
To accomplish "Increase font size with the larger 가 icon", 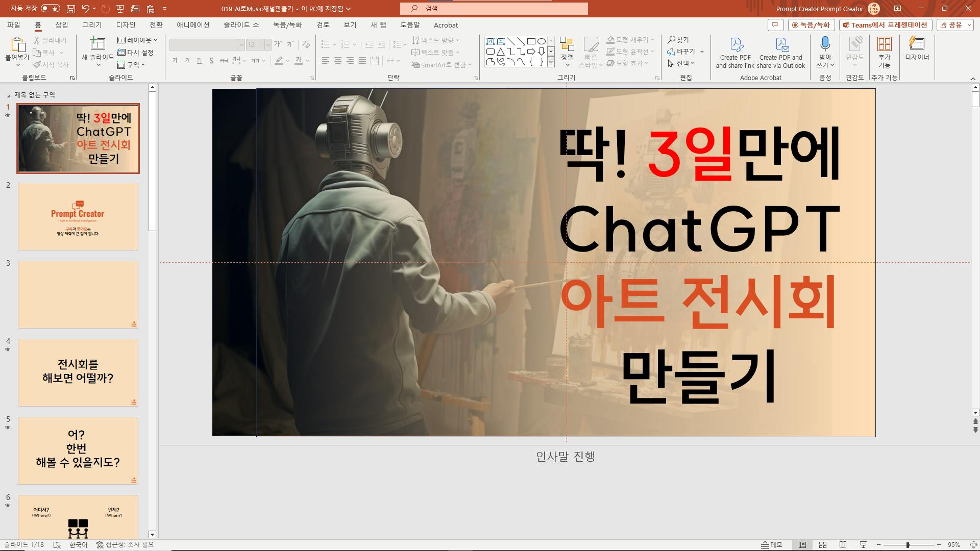I will coord(278,44).
